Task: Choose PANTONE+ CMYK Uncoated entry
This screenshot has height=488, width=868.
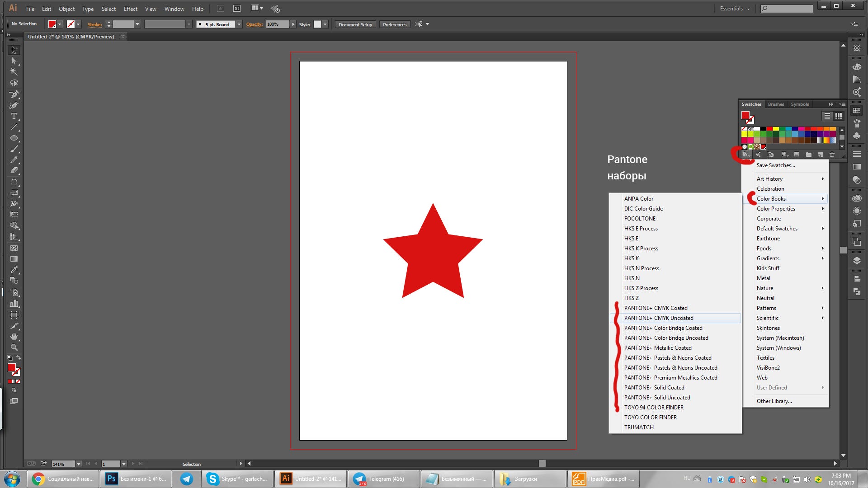Action: pos(675,318)
